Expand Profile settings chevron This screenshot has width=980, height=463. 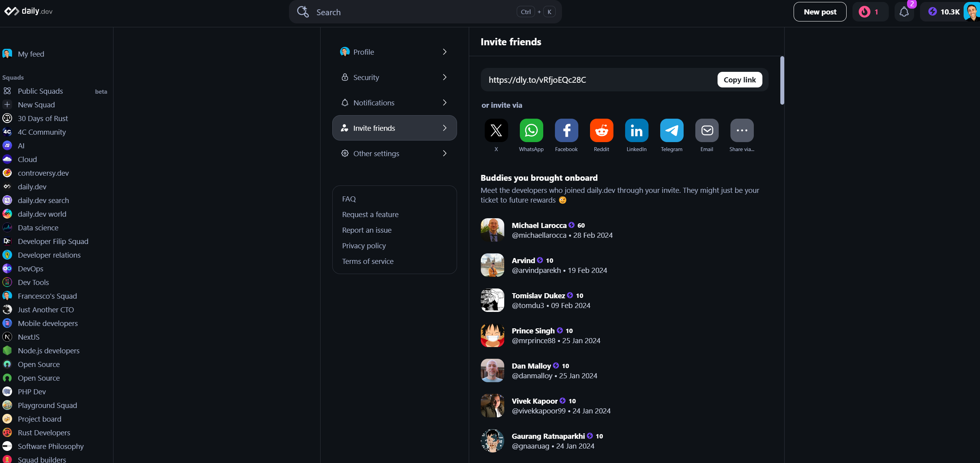pos(445,52)
